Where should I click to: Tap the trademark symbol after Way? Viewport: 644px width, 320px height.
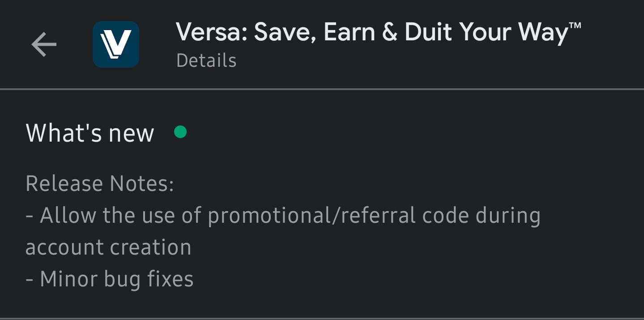pos(575,26)
